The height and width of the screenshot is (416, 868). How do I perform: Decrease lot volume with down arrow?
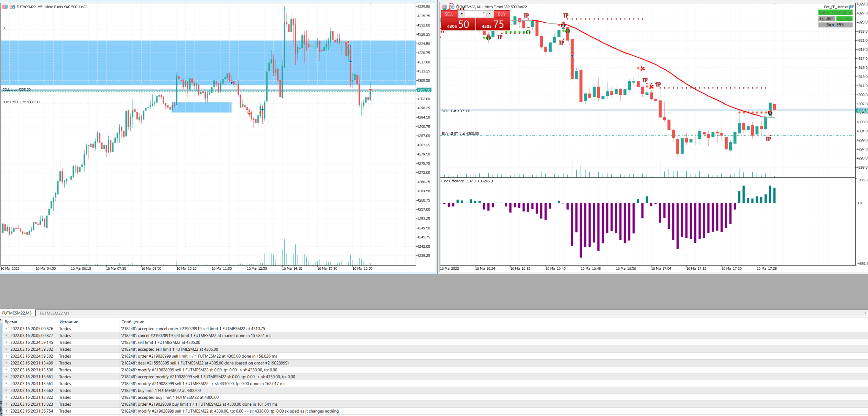pos(462,14)
